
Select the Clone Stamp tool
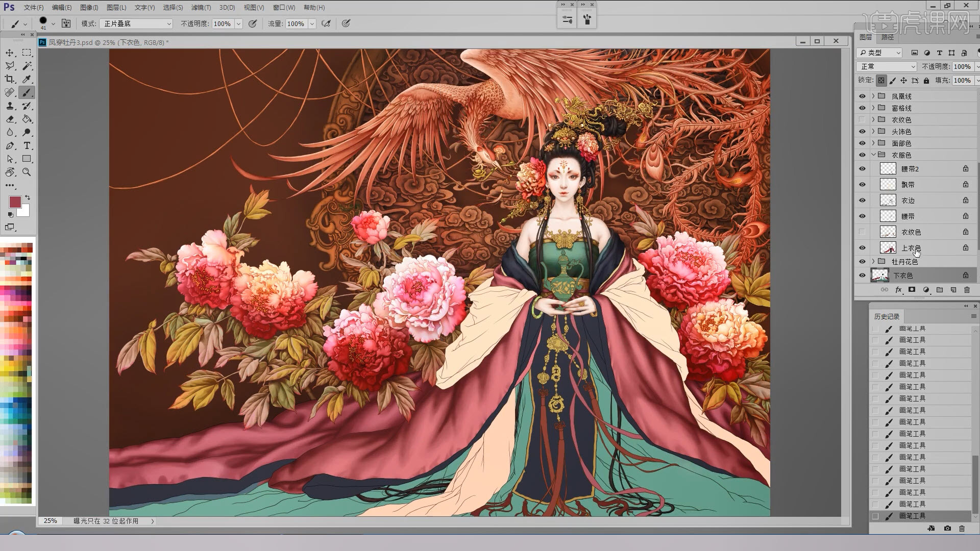pos(10,106)
